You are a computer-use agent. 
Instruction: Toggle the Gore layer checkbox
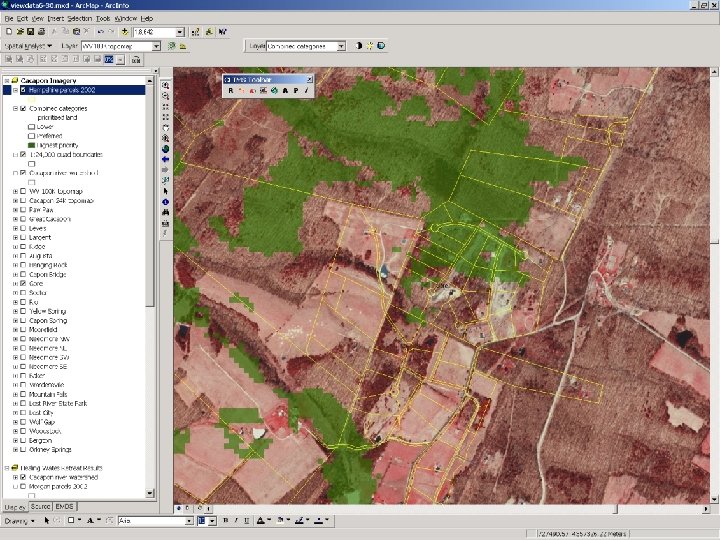point(23,283)
